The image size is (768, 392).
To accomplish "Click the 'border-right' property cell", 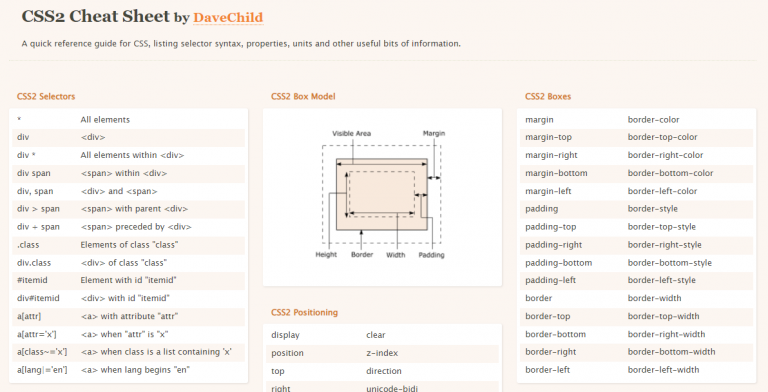I will point(551,352).
